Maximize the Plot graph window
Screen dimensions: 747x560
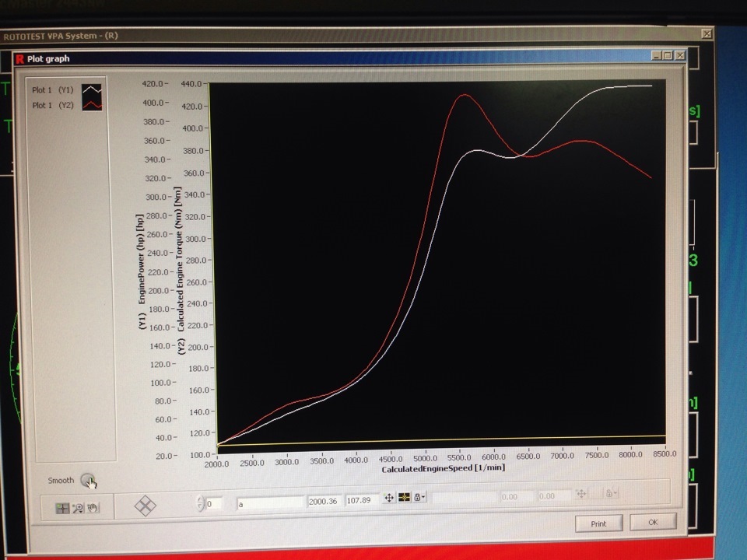pos(668,56)
